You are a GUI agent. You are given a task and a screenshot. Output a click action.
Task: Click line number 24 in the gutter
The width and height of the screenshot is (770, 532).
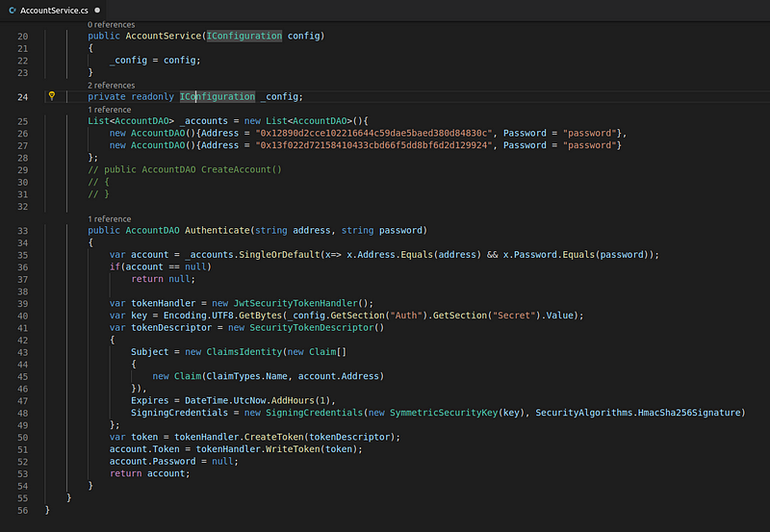click(x=22, y=97)
